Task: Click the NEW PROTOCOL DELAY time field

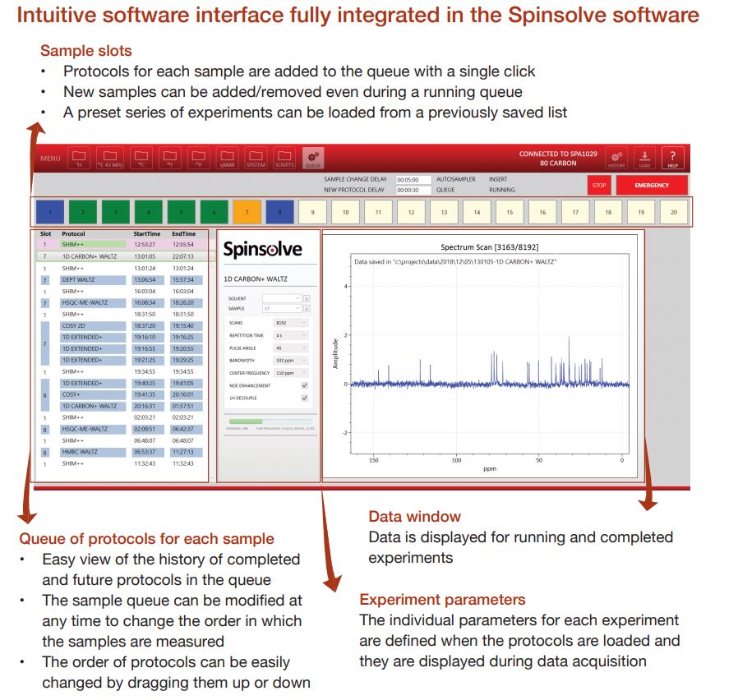Action: tap(413, 190)
